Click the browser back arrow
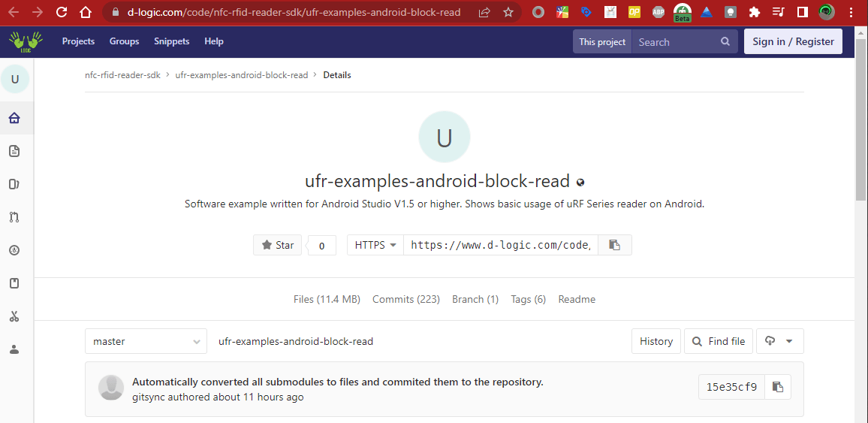Viewport: 868px width, 423px height. coord(14,12)
